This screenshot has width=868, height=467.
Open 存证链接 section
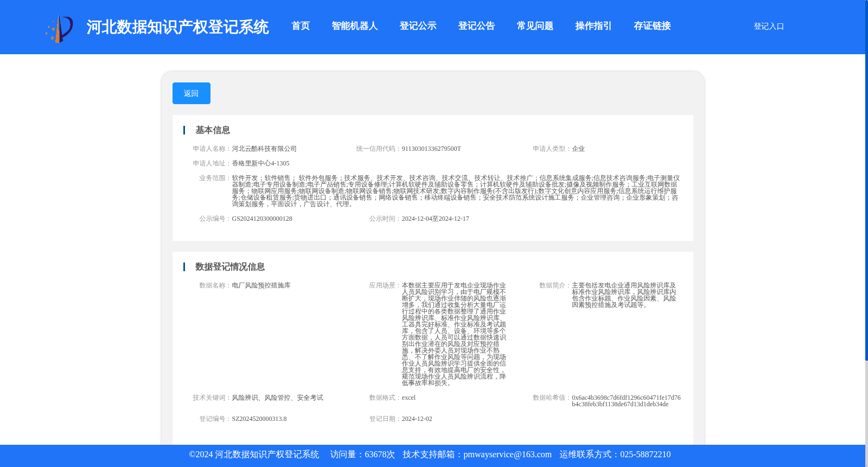point(652,26)
